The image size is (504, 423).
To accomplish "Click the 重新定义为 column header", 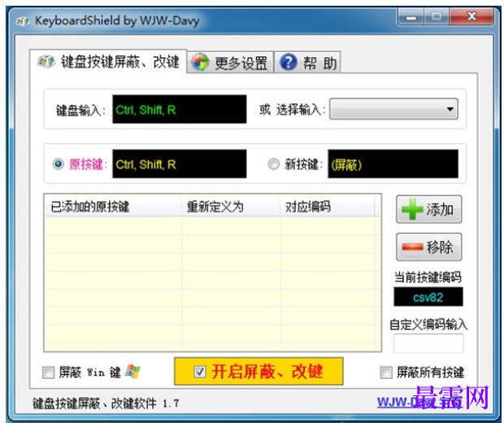I will [x=231, y=206].
